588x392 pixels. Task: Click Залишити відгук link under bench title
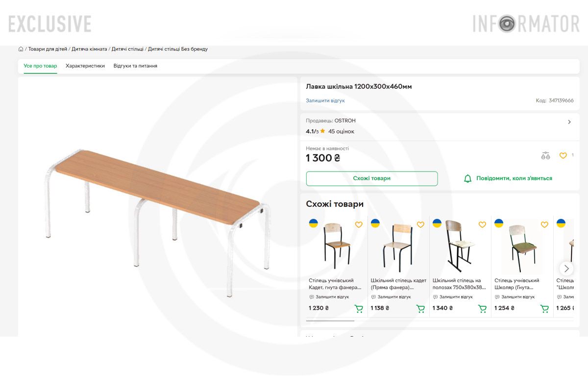325,100
